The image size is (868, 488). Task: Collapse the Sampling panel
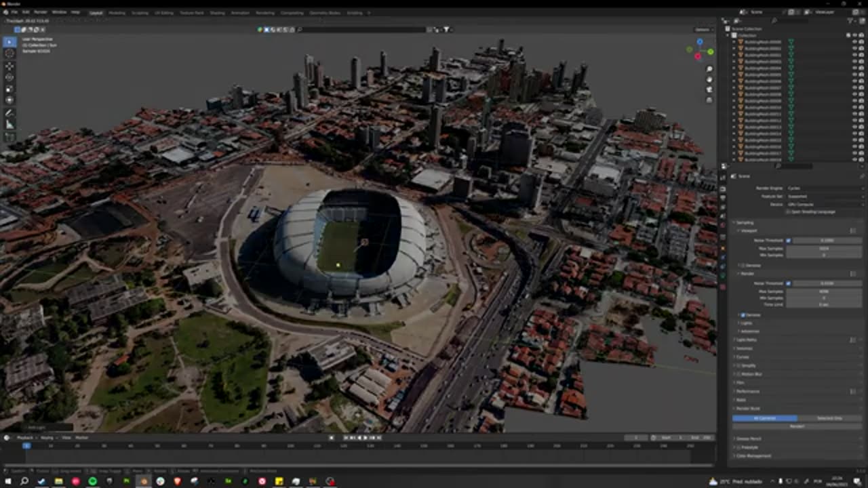coord(744,222)
